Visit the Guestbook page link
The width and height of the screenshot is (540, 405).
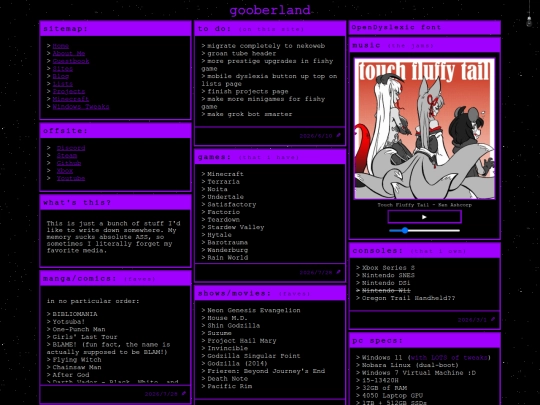pyautogui.click(x=71, y=61)
